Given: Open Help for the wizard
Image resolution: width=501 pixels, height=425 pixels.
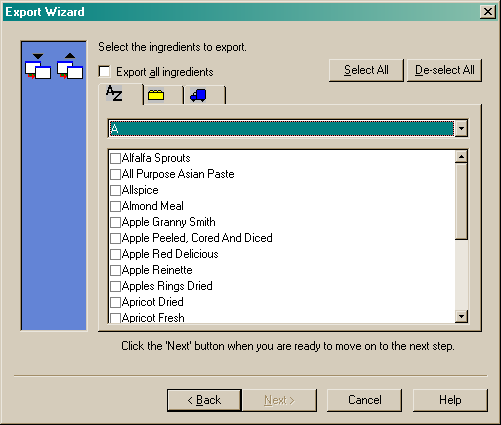Looking at the screenshot, I should (450, 400).
